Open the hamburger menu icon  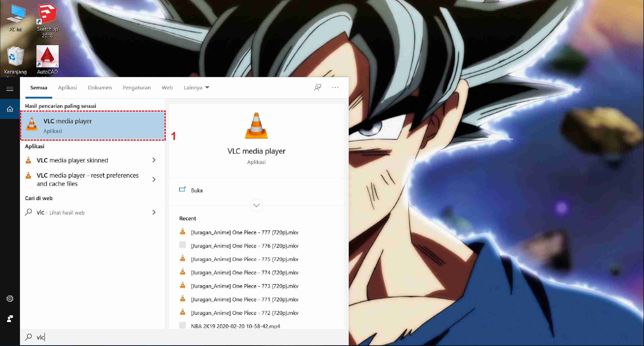coord(10,89)
